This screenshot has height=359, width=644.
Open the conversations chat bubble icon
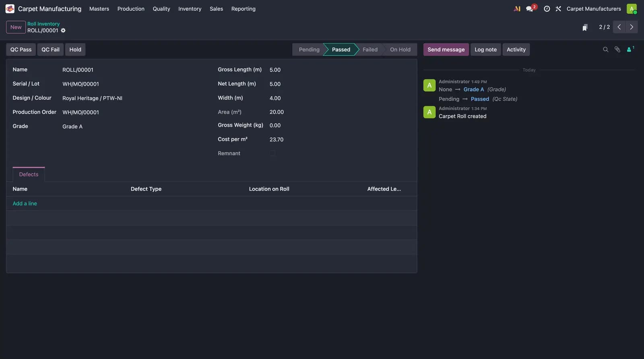530,9
